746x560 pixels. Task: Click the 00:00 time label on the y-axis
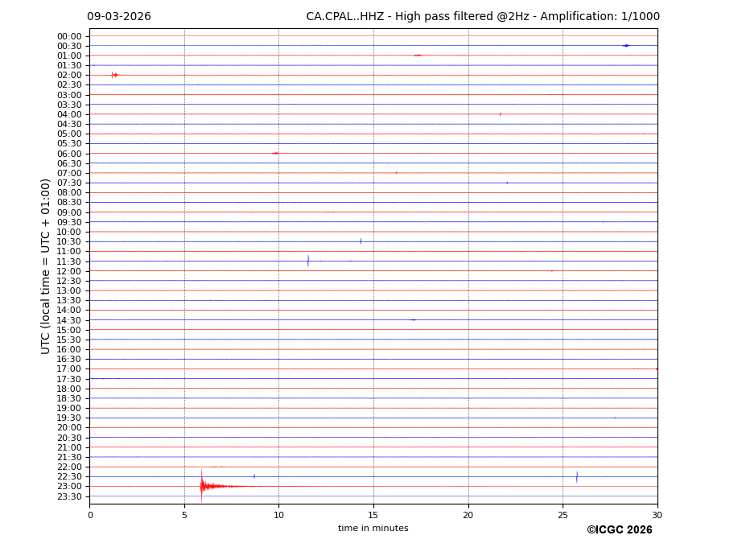click(x=69, y=36)
